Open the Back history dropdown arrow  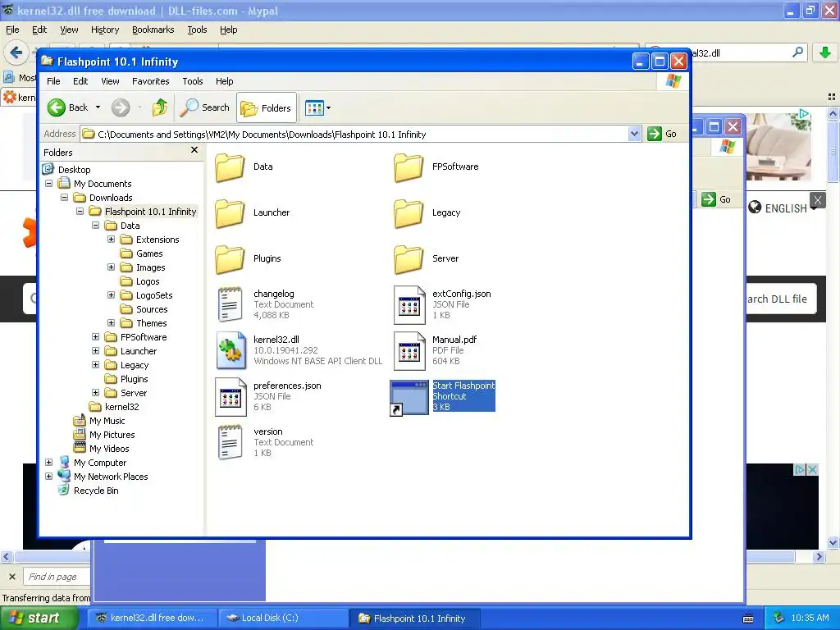(x=98, y=107)
